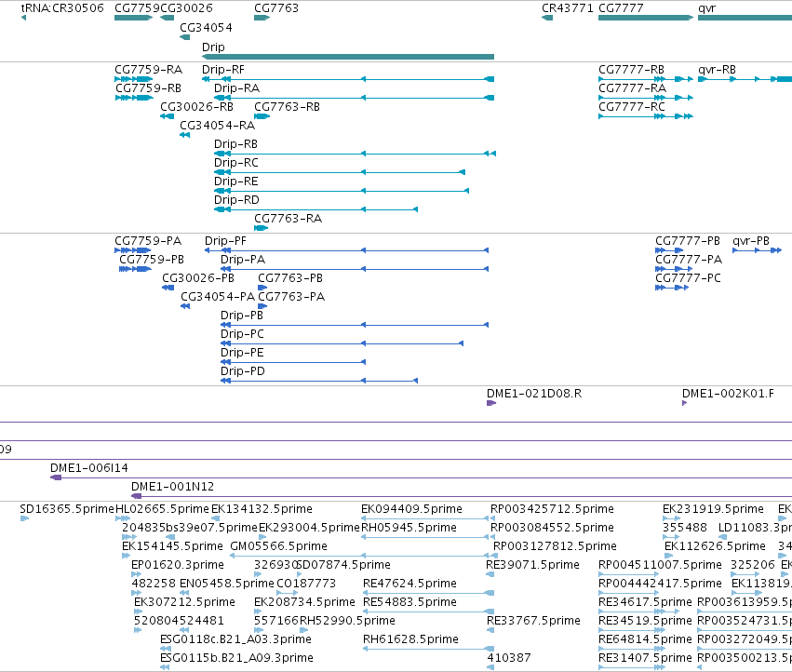The width and height of the screenshot is (792, 672).
Task: Select the CG7759-RB transcript label
Action: tap(149, 87)
